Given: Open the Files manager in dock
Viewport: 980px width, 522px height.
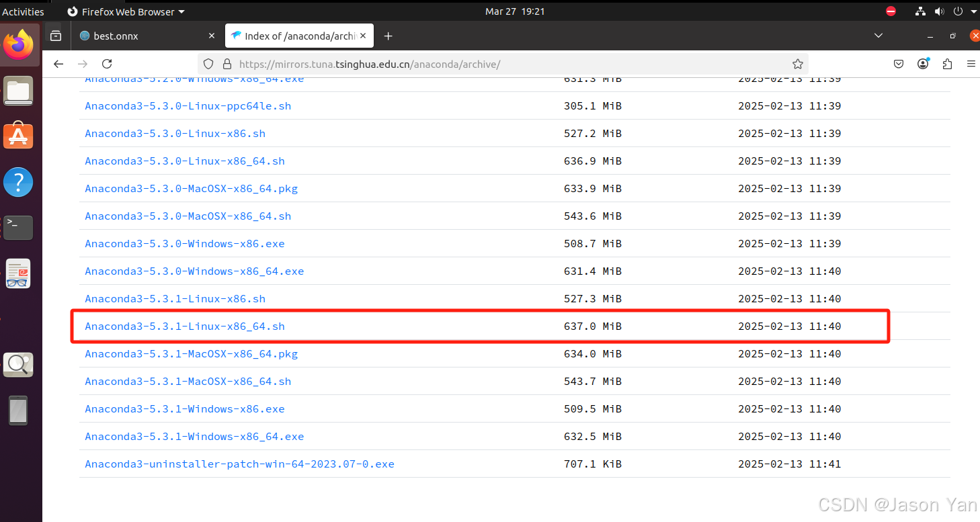Looking at the screenshot, I should pyautogui.click(x=18, y=91).
